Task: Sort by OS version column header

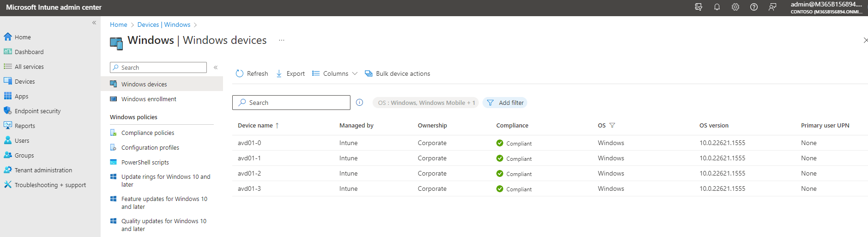Action: point(714,125)
